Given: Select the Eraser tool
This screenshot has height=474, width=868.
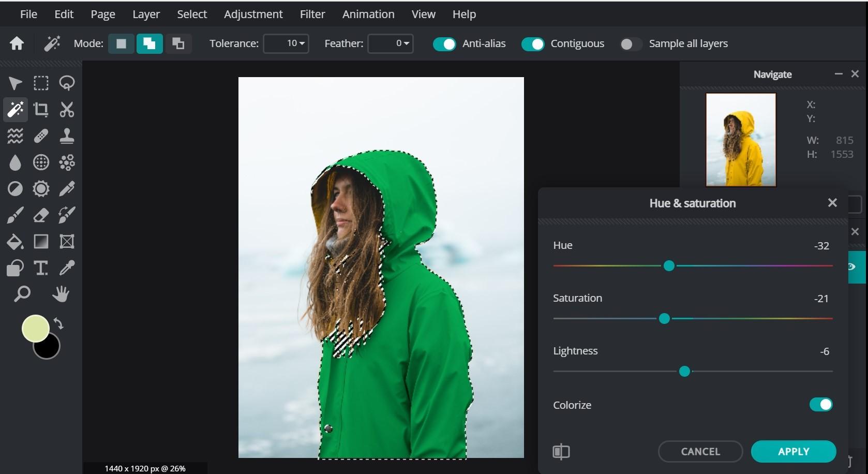Looking at the screenshot, I should (x=41, y=215).
